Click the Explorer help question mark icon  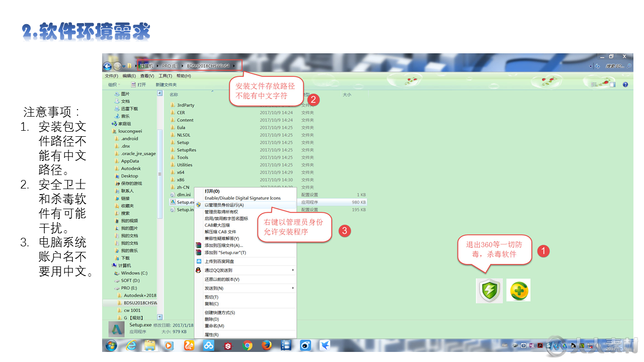click(x=625, y=84)
